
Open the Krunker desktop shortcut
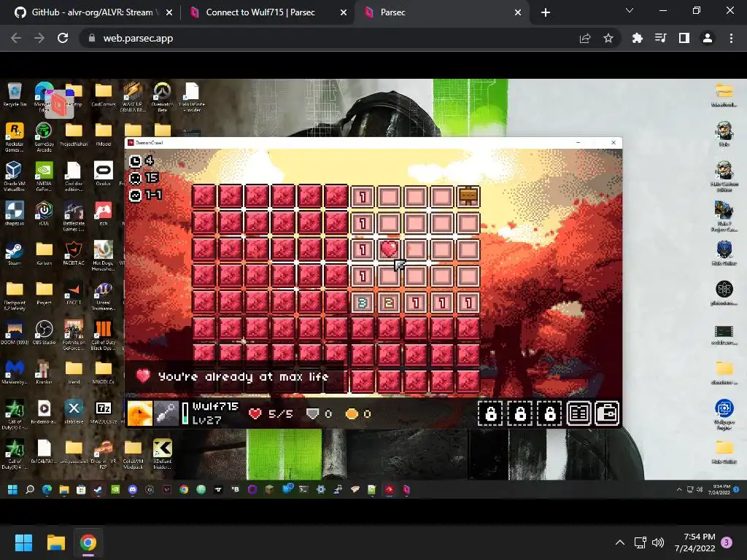point(44,373)
